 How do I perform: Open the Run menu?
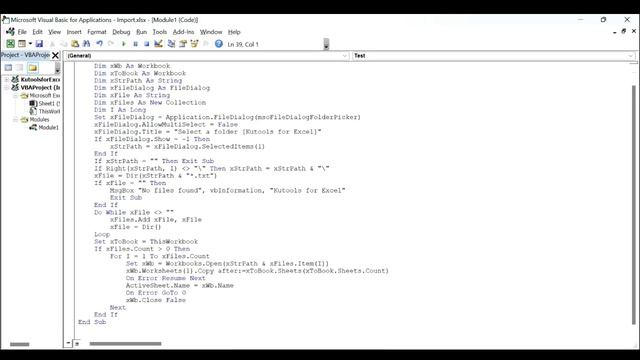tap(141, 32)
